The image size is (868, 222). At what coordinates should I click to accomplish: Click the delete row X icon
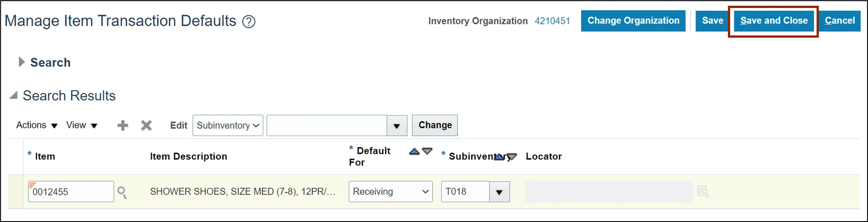click(x=146, y=125)
